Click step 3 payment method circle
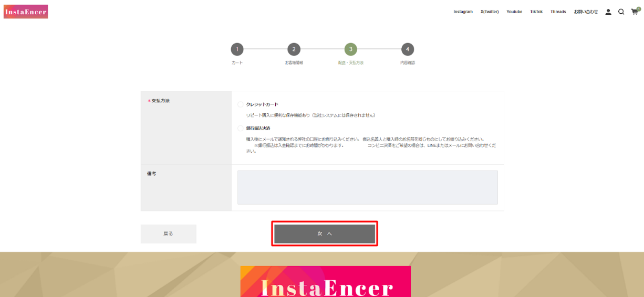The width and height of the screenshot is (644, 297). click(350, 49)
